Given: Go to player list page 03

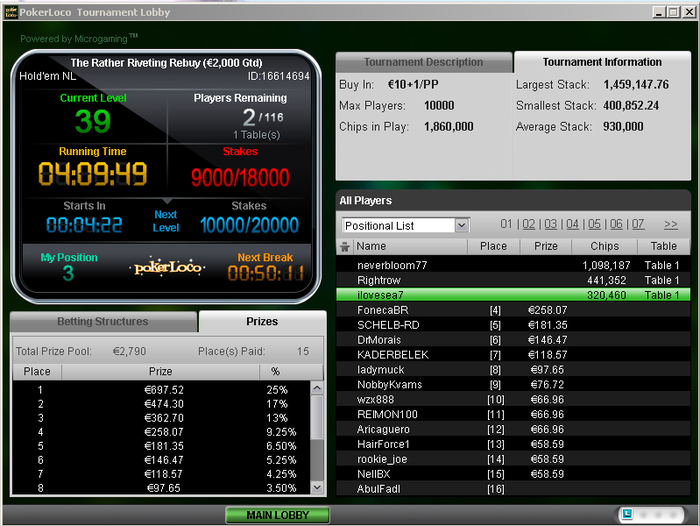Looking at the screenshot, I should tap(550, 224).
